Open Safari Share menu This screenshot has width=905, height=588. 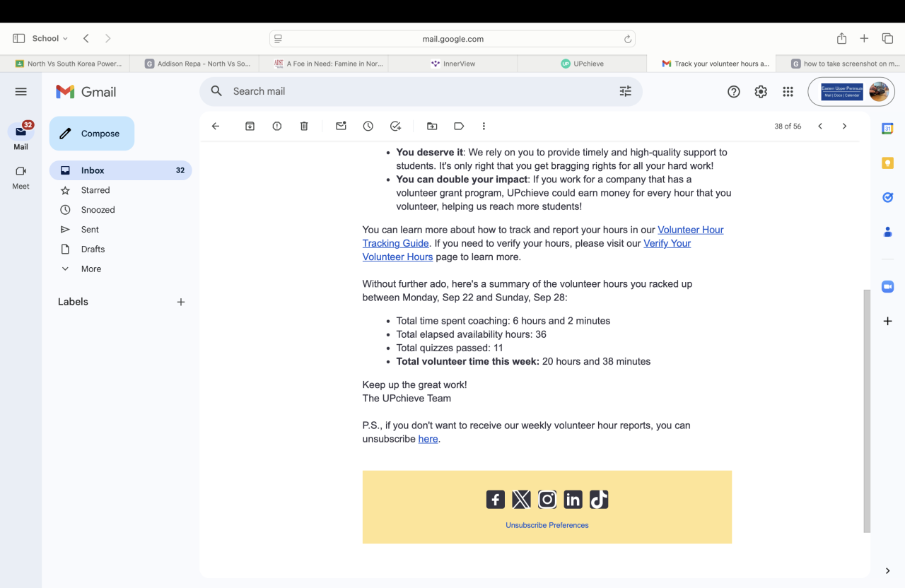click(x=841, y=38)
